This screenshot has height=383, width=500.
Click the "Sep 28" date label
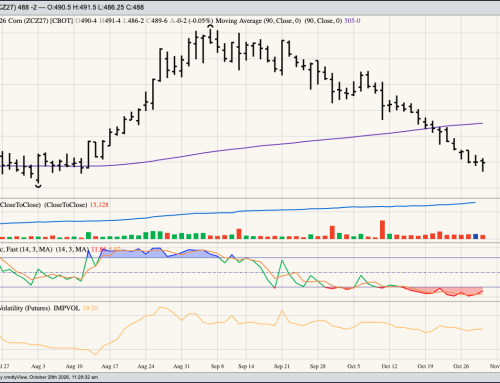[318, 366]
